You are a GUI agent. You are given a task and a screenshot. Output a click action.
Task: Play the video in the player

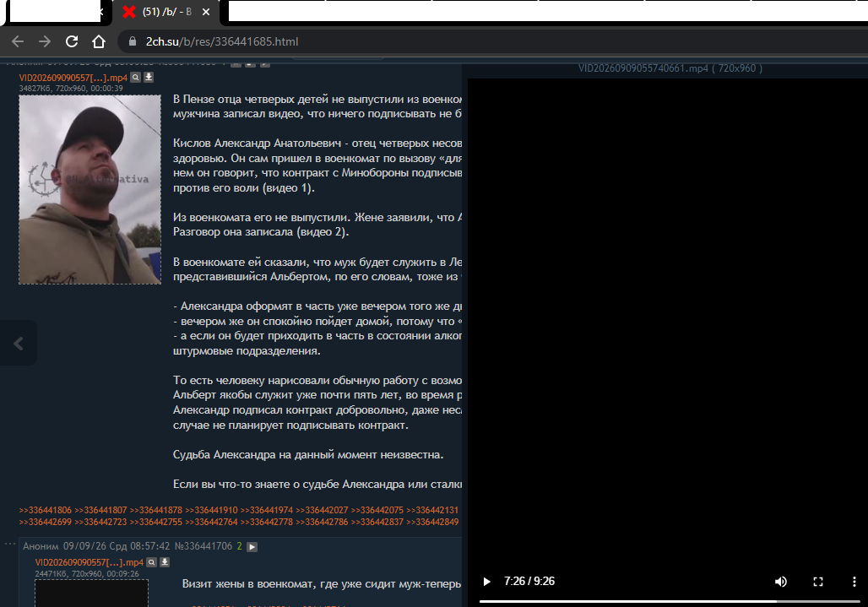486,582
